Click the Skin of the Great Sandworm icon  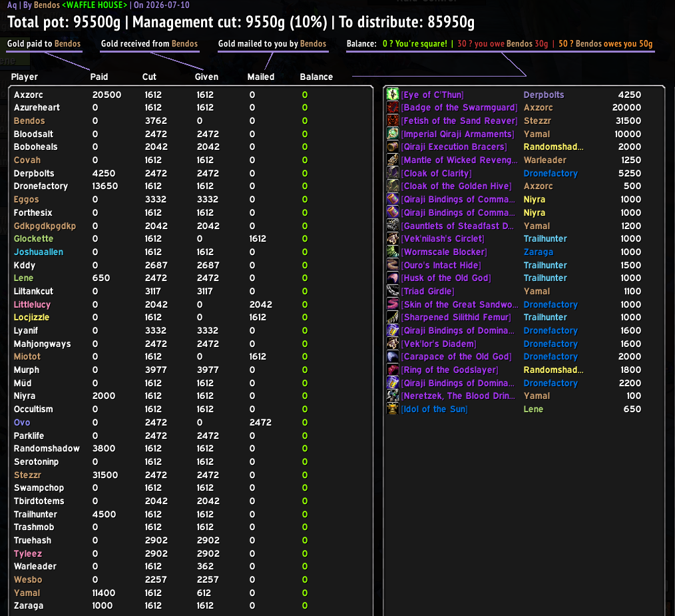coord(393,304)
